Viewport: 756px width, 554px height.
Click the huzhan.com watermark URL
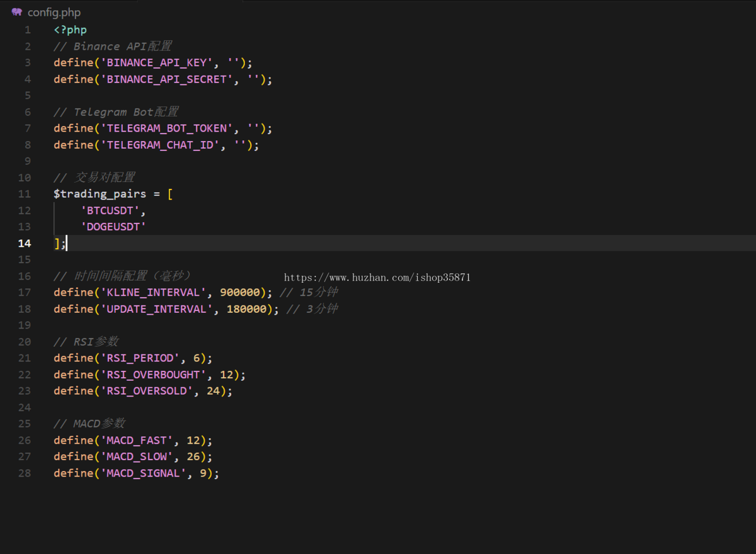point(377,278)
